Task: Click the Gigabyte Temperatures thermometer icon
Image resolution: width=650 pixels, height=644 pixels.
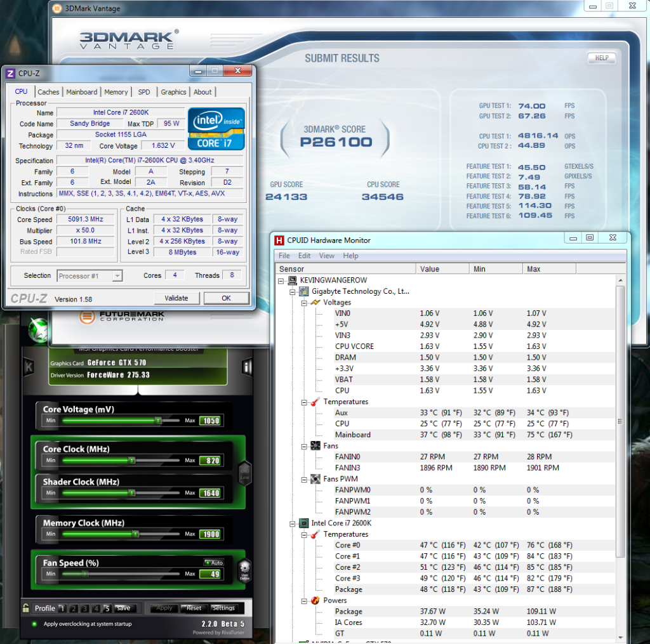Action: tap(315, 402)
